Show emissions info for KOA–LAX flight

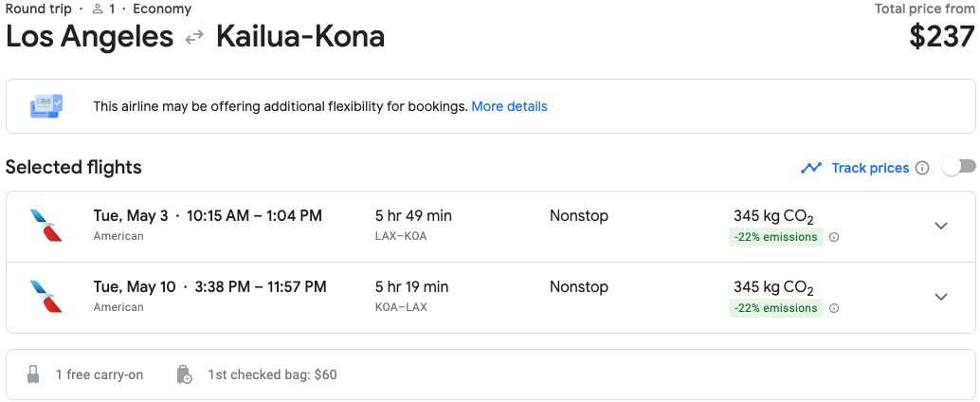[x=834, y=308]
